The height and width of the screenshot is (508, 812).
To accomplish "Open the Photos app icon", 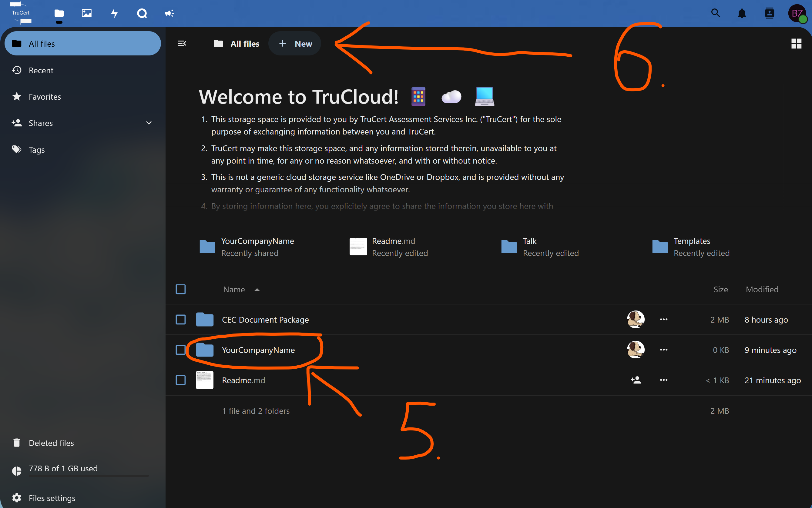I will pyautogui.click(x=87, y=13).
